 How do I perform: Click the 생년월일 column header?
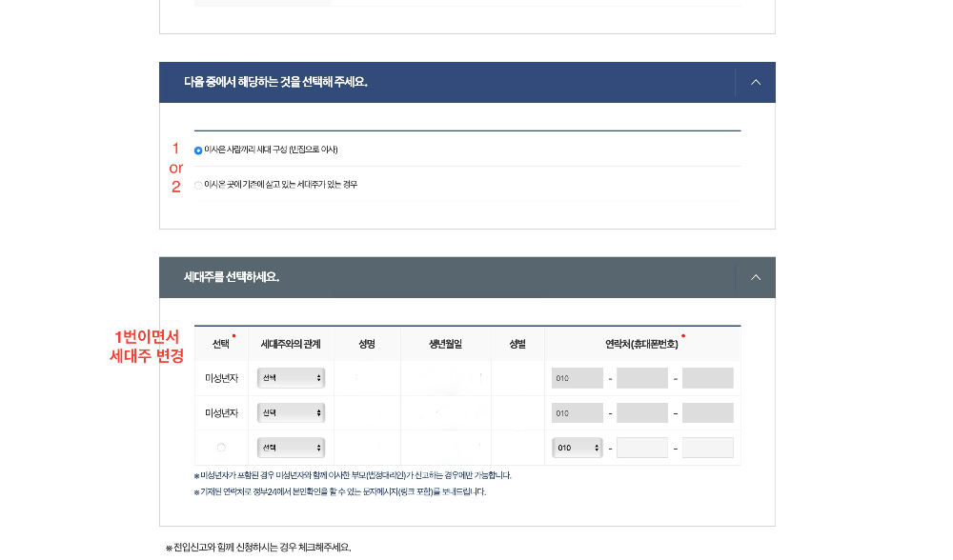click(x=445, y=344)
